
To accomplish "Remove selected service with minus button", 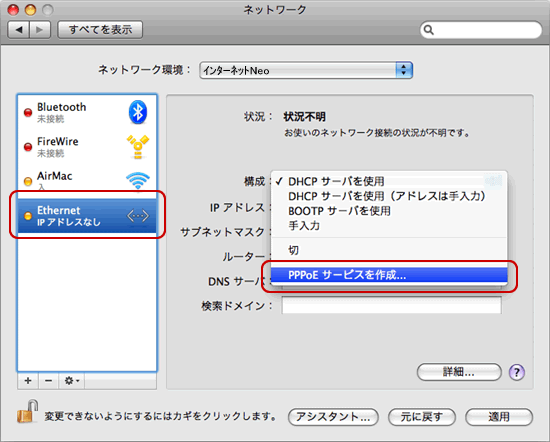I will point(48,381).
